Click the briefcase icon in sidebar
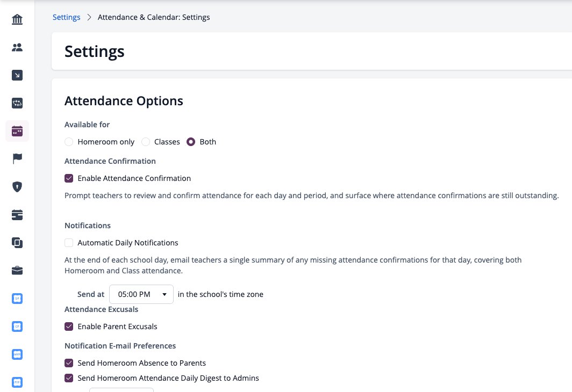This screenshot has height=392, width=572. [x=17, y=270]
